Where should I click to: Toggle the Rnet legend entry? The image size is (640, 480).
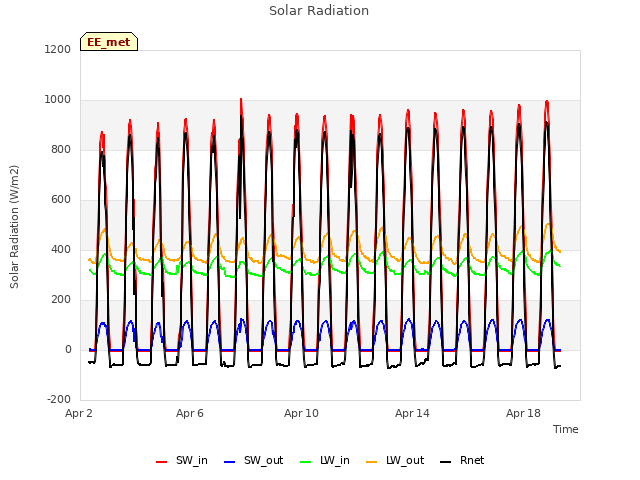point(462,461)
